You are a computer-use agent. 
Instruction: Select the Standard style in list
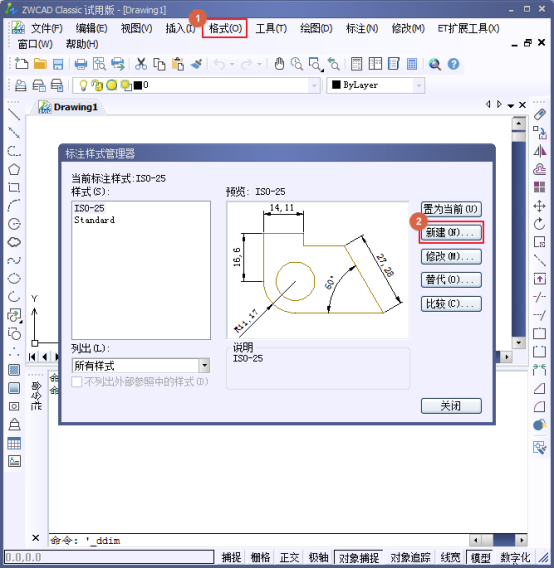tap(94, 220)
